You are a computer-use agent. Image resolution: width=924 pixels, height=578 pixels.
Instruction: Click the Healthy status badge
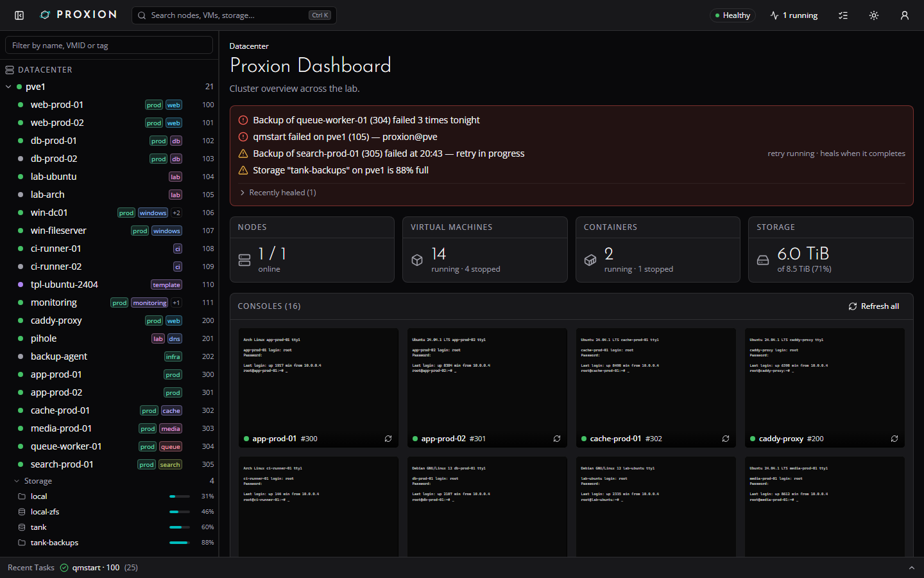point(732,15)
